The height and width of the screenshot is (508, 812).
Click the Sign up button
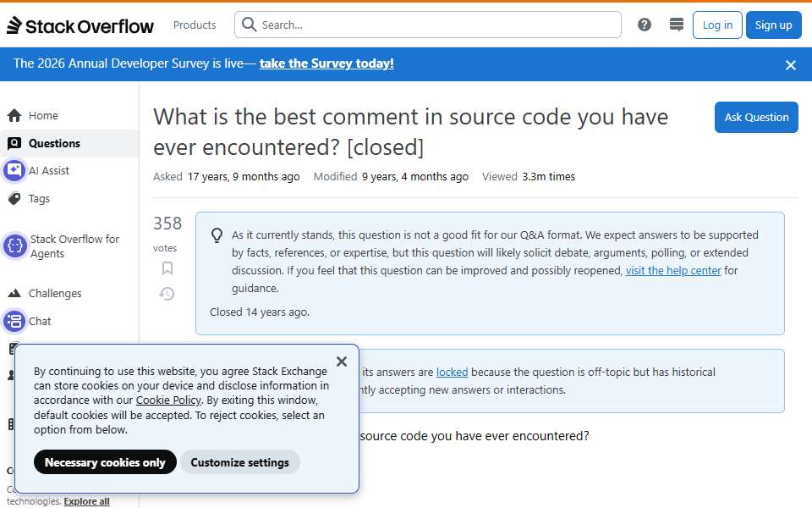pyautogui.click(x=773, y=25)
